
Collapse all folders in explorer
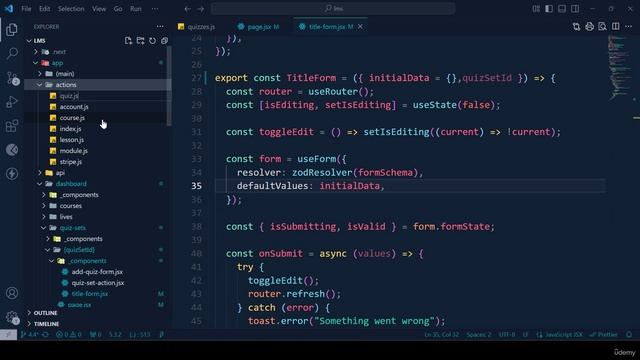(x=164, y=40)
